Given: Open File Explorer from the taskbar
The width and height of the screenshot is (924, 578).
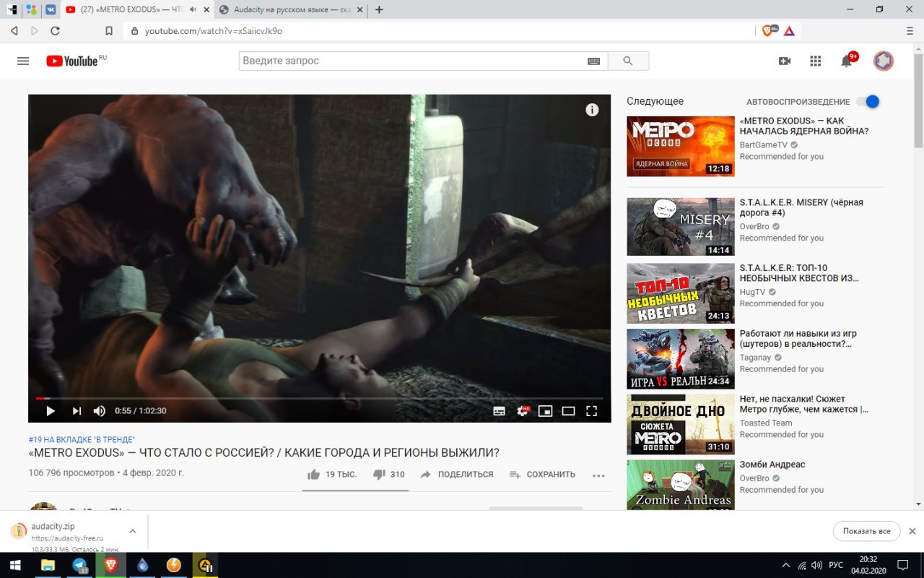Looking at the screenshot, I should click(48, 565).
